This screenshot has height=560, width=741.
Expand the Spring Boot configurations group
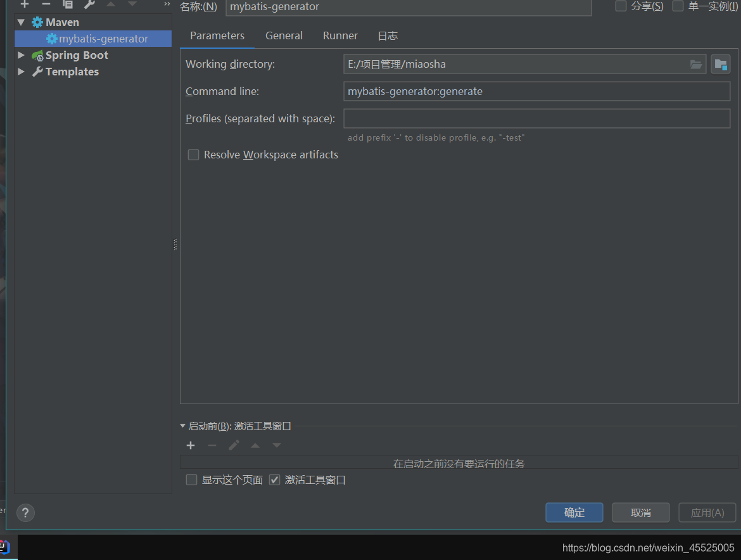pyautogui.click(x=21, y=55)
